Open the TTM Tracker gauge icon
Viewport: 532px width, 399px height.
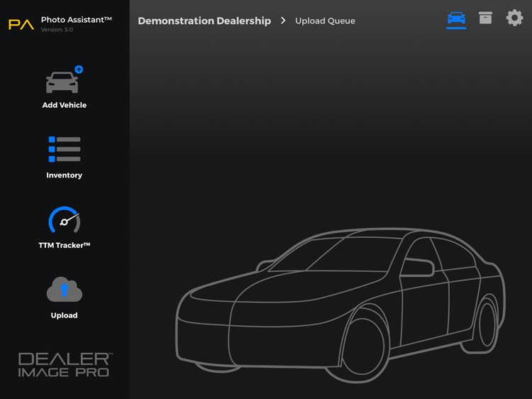click(65, 219)
